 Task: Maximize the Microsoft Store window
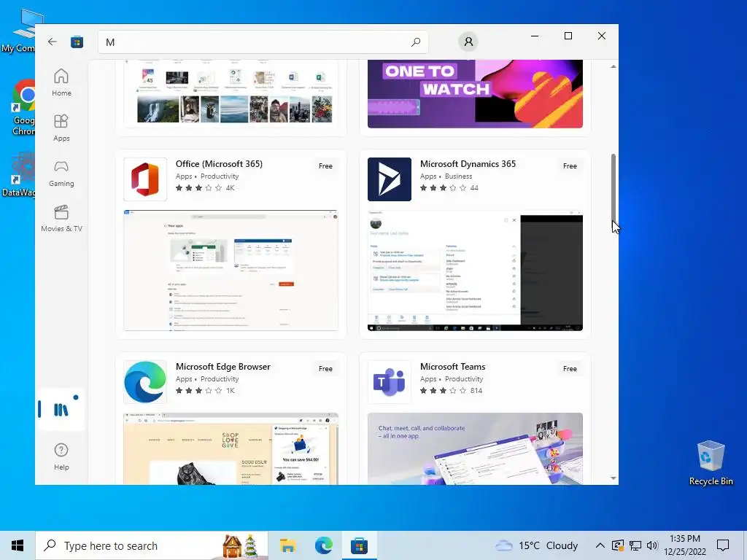tap(568, 36)
